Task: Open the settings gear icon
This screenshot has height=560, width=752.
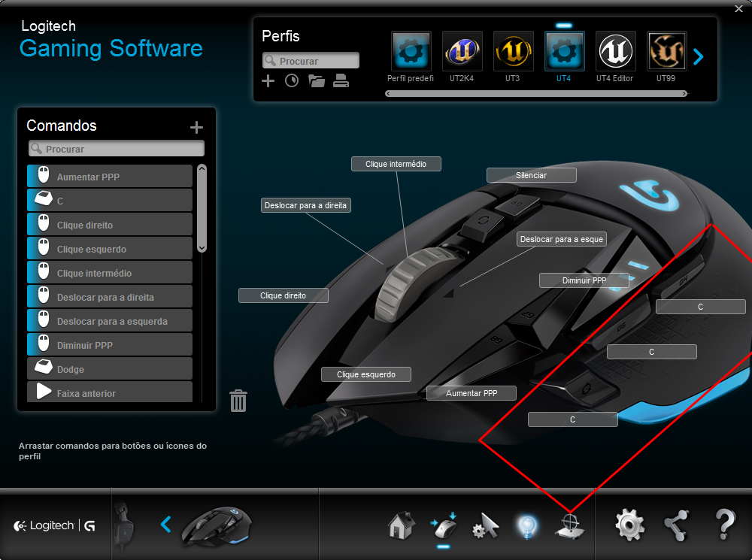Action: [630, 525]
